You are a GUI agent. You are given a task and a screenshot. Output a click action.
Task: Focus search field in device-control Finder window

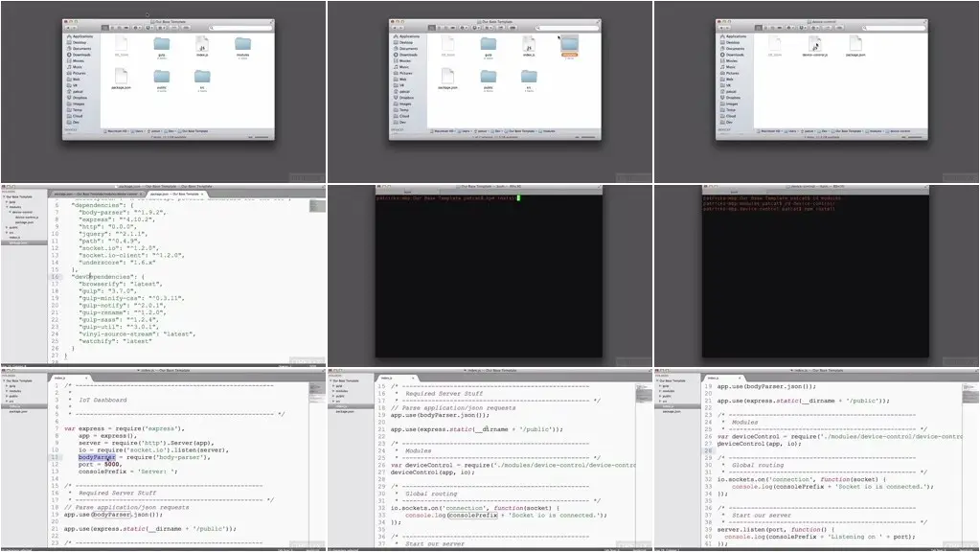point(892,28)
